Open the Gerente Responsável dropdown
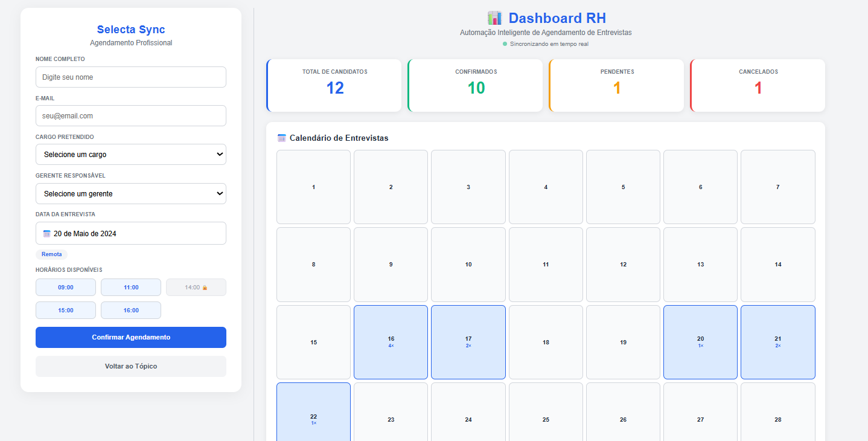868x441 pixels. point(131,194)
